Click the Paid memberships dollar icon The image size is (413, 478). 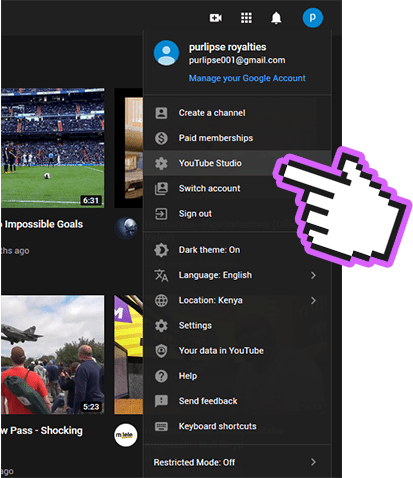click(x=161, y=138)
